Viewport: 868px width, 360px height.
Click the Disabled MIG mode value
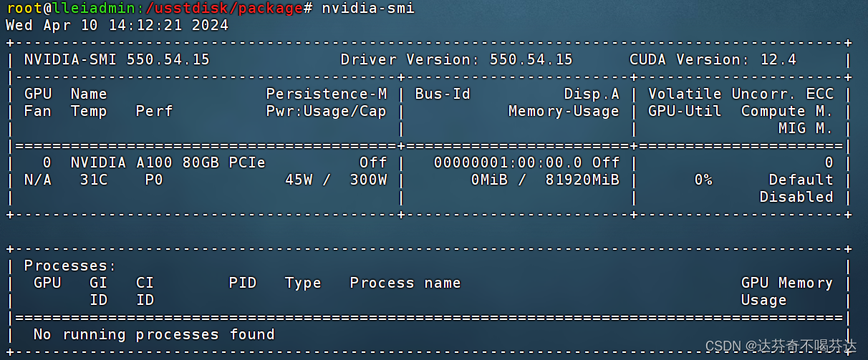(796, 197)
